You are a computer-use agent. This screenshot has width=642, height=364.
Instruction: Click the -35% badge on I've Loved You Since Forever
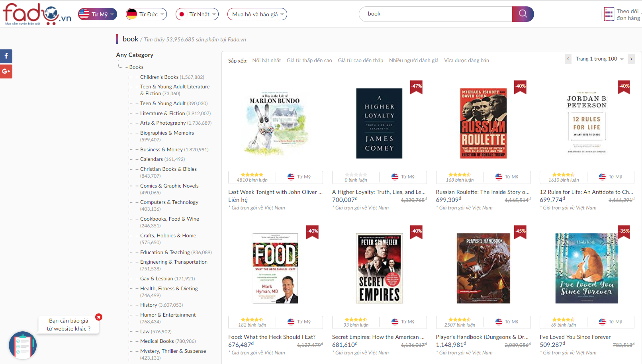pos(624,232)
